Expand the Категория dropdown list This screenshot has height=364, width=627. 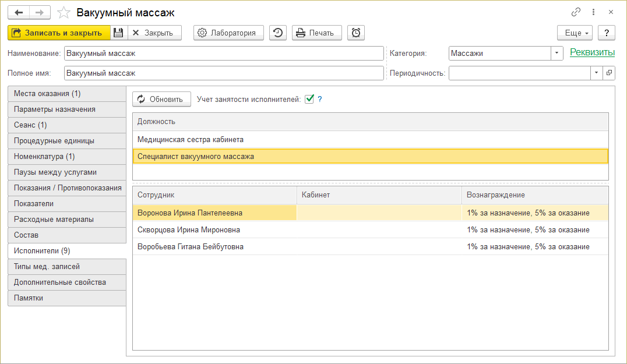tap(557, 53)
